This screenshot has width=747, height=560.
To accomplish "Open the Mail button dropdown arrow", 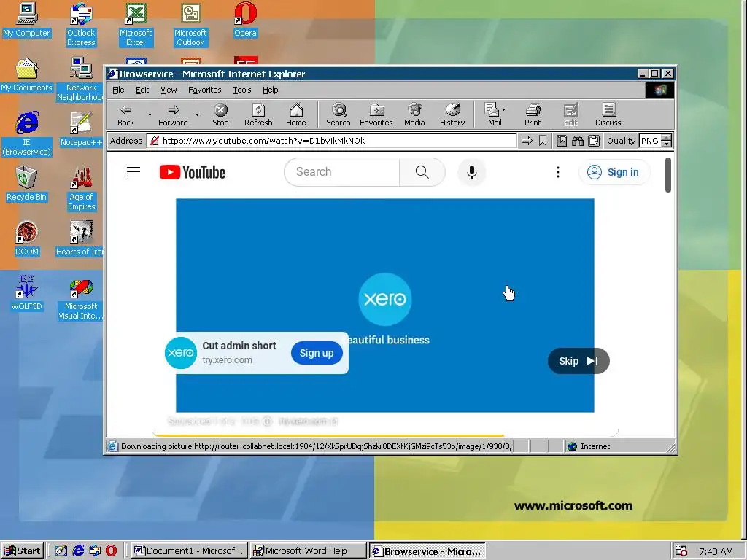I will point(504,109).
